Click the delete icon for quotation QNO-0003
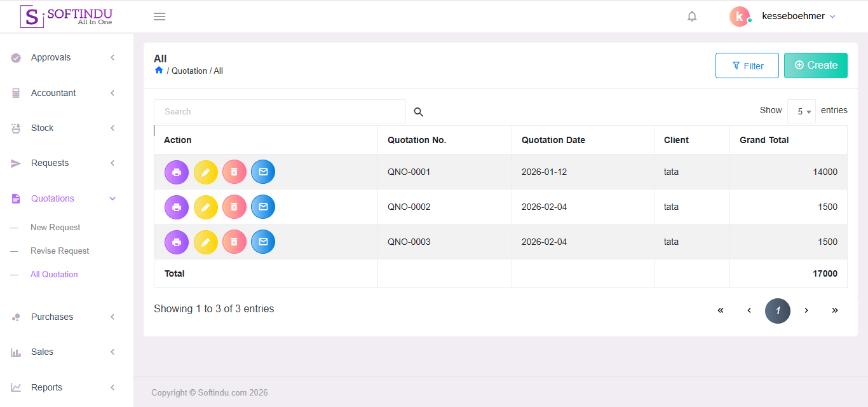868x407 pixels. [234, 242]
